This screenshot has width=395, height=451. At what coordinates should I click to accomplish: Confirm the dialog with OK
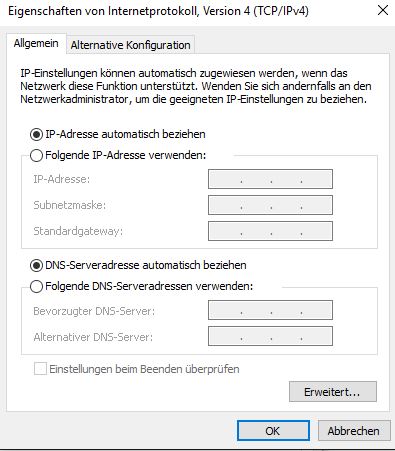point(273,431)
